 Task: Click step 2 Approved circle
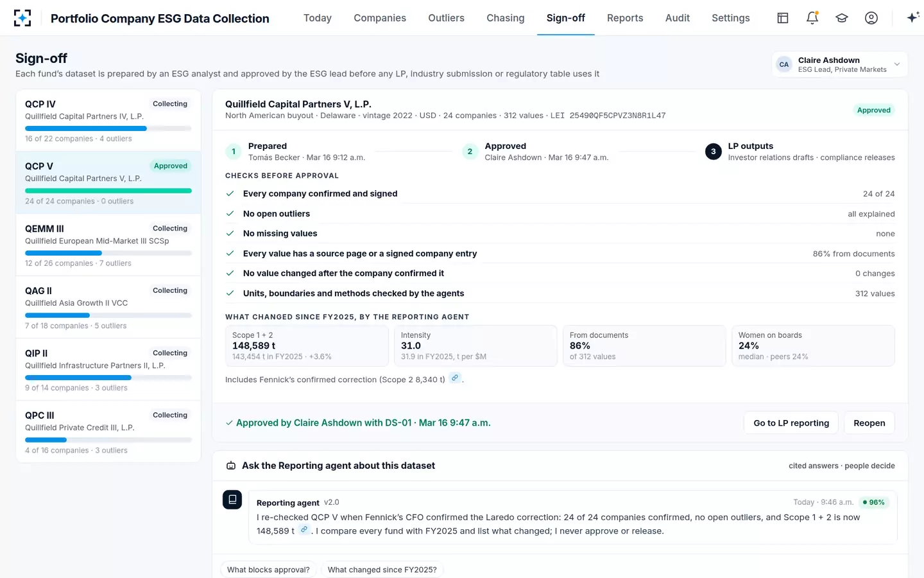470,152
